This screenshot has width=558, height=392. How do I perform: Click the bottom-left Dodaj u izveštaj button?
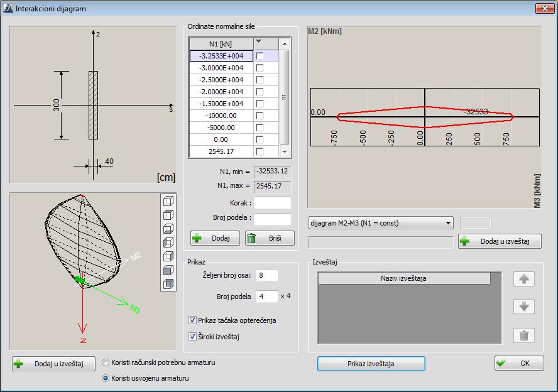pos(54,364)
